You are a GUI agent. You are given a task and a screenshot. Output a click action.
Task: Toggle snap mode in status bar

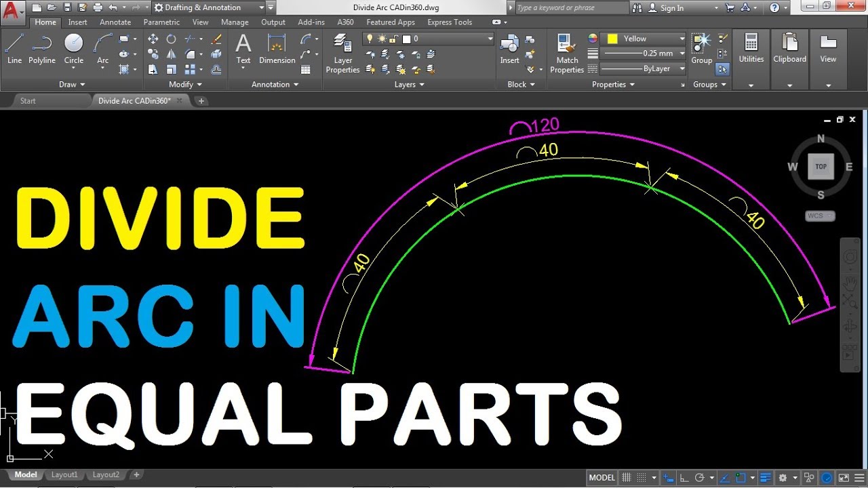642,477
